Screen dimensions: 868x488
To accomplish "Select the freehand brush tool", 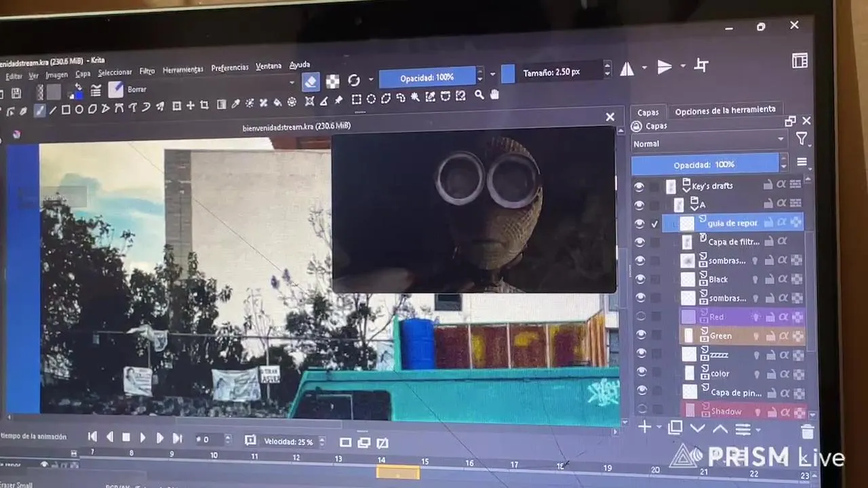I will point(39,110).
